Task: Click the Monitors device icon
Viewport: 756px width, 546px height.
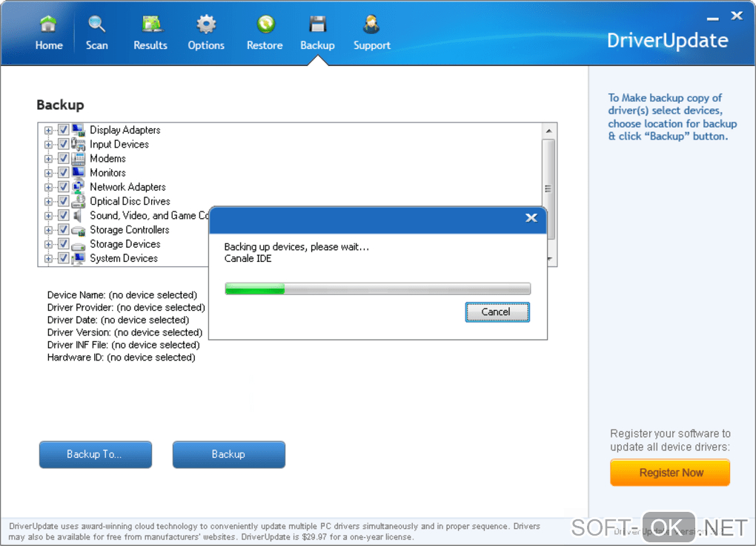Action: (x=78, y=172)
